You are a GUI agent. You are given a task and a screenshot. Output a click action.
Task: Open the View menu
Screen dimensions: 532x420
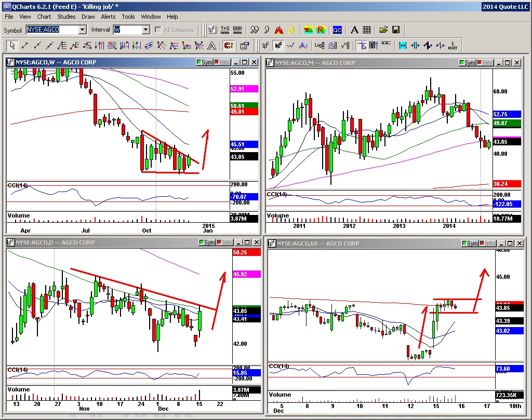[x=25, y=17]
